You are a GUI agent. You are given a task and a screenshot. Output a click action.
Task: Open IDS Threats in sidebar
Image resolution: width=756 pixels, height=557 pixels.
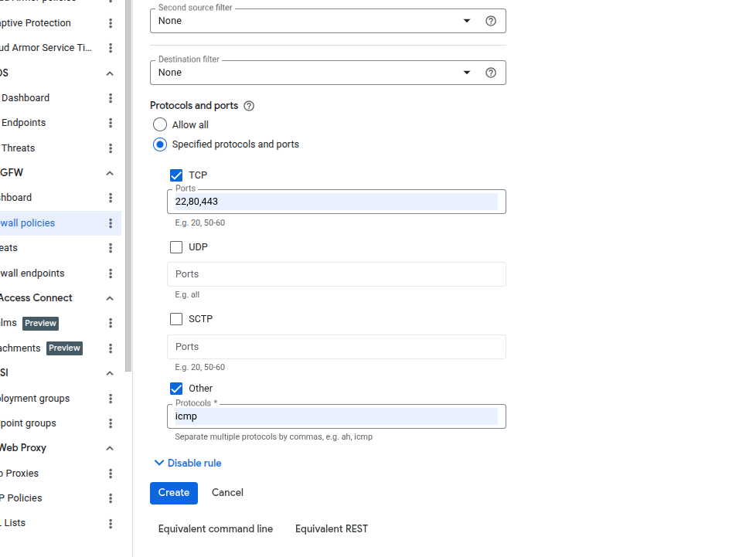(x=18, y=148)
